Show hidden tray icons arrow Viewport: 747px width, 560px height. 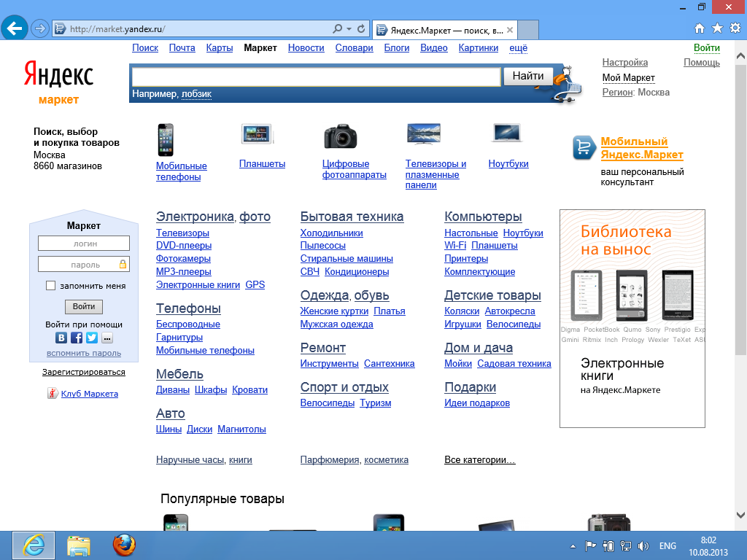coord(573,546)
